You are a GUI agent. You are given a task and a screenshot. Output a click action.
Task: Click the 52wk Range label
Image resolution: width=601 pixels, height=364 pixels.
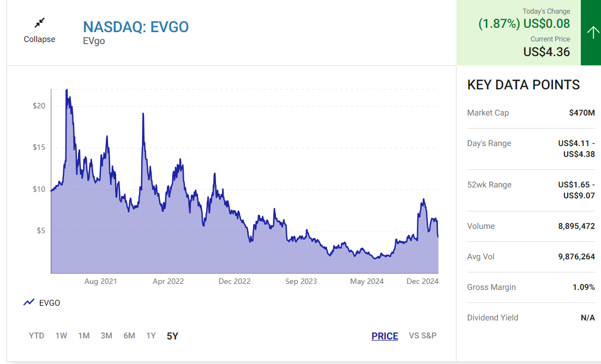point(489,185)
